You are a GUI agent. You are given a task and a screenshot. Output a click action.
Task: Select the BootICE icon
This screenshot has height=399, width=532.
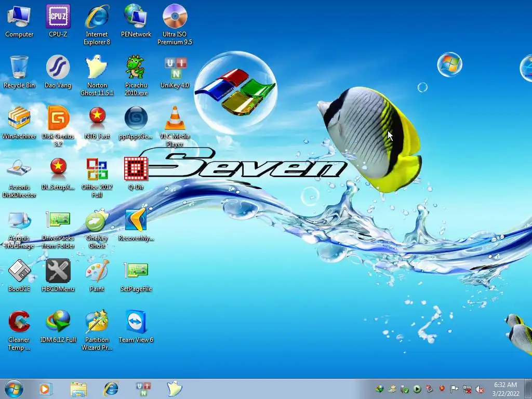pyautogui.click(x=19, y=276)
